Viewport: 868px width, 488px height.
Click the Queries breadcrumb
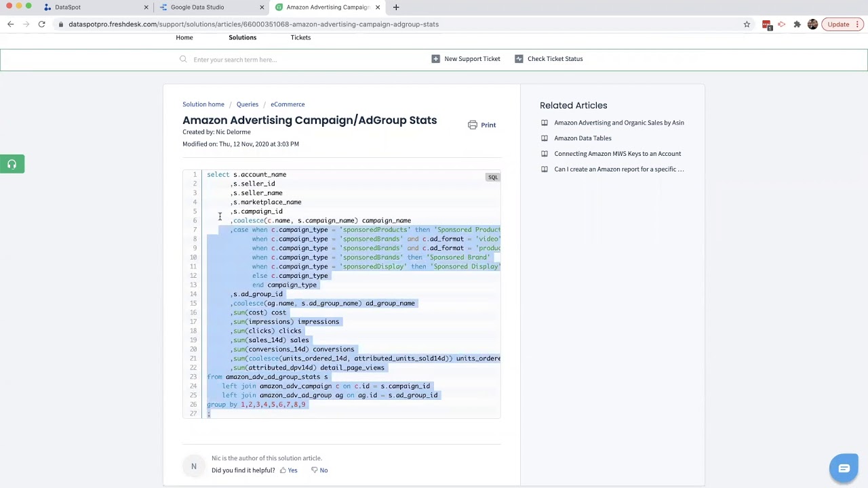(248, 104)
